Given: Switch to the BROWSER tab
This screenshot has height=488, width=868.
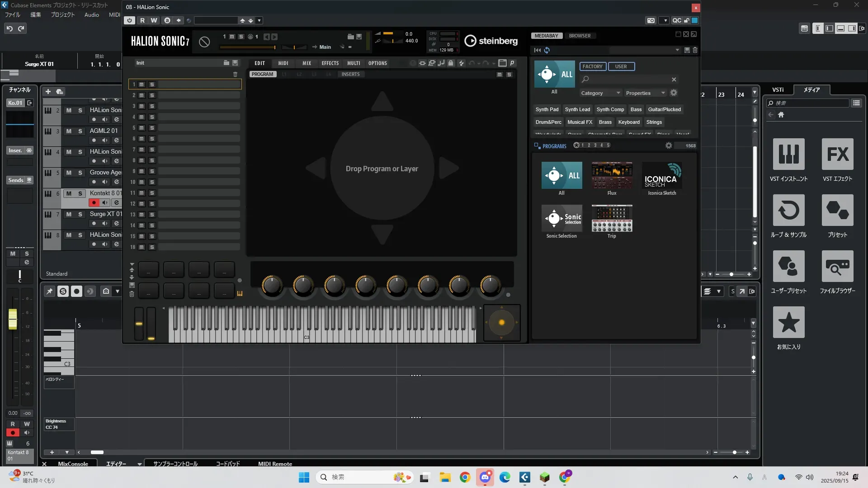Looking at the screenshot, I should point(580,36).
